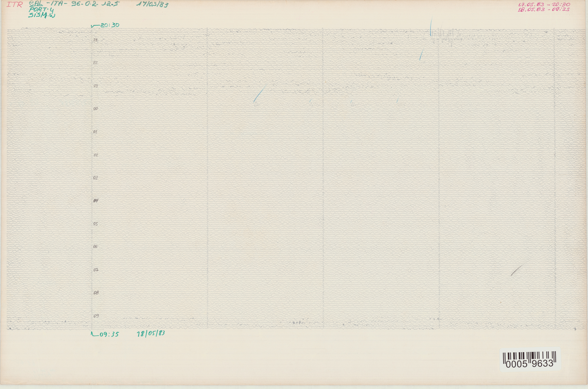Click the hour mark '06'

(x=95, y=246)
